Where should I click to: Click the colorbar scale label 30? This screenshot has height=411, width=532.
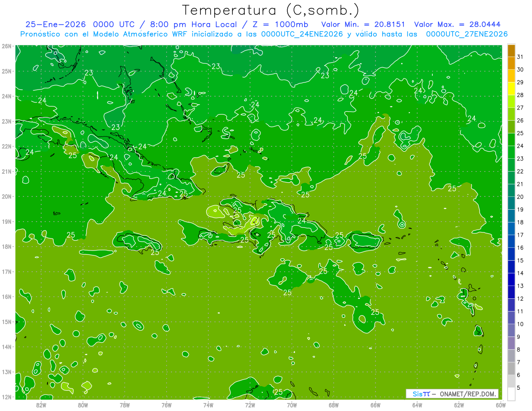[520, 70]
